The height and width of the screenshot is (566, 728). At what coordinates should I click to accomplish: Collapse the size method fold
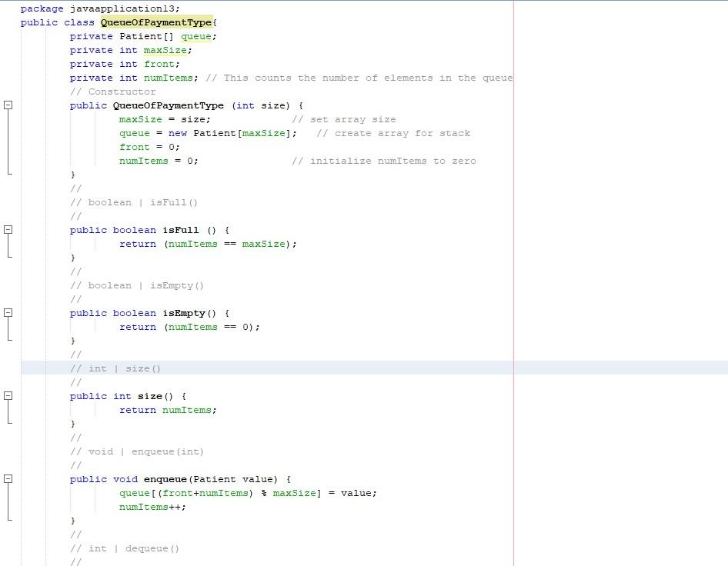(8, 396)
